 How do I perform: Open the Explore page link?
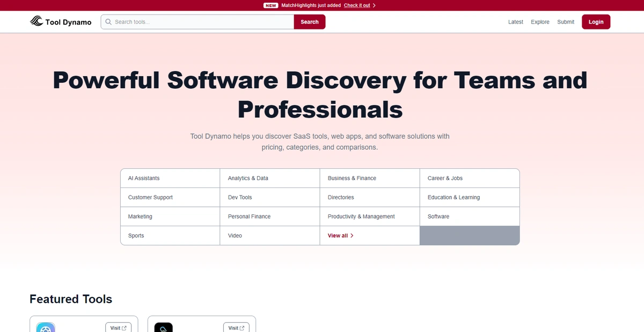pyautogui.click(x=540, y=21)
